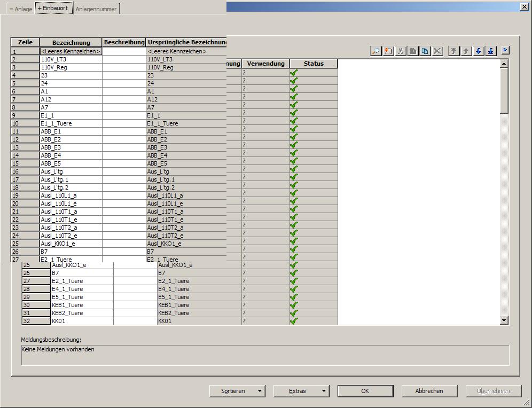
Task: Select KEB1_Tuere in the Bezeichnung column
Action: 82,305
